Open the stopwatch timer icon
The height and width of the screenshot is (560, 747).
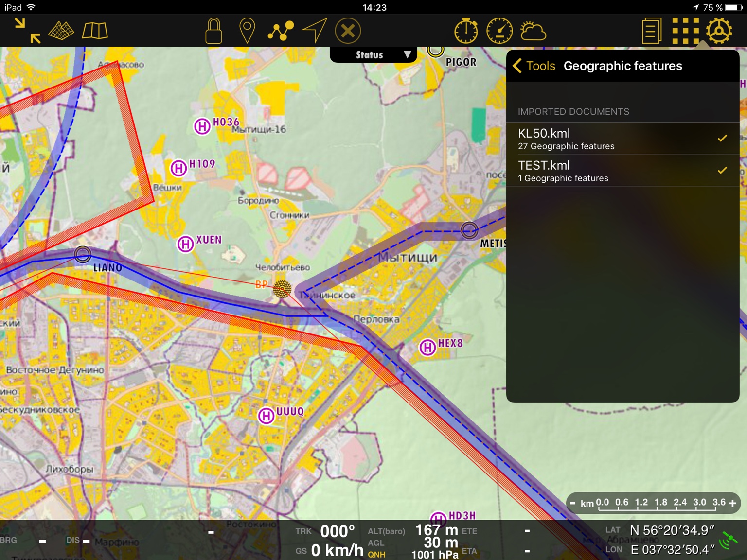pos(466,31)
